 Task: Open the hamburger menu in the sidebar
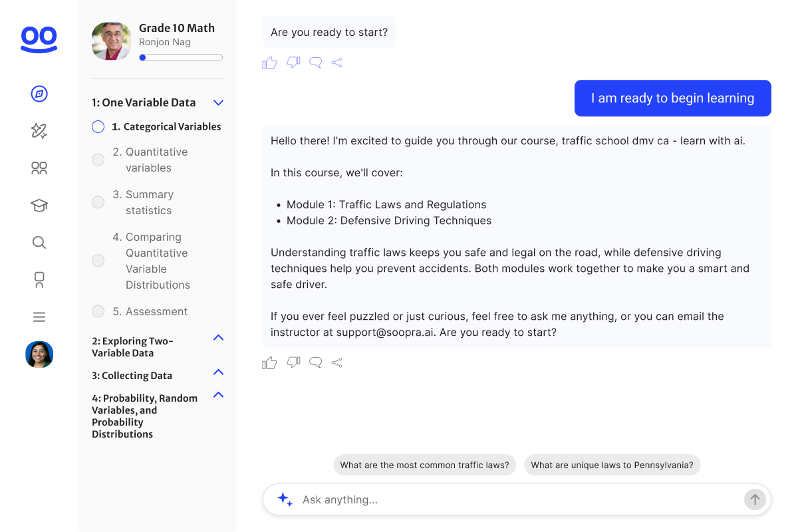pyautogui.click(x=39, y=317)
